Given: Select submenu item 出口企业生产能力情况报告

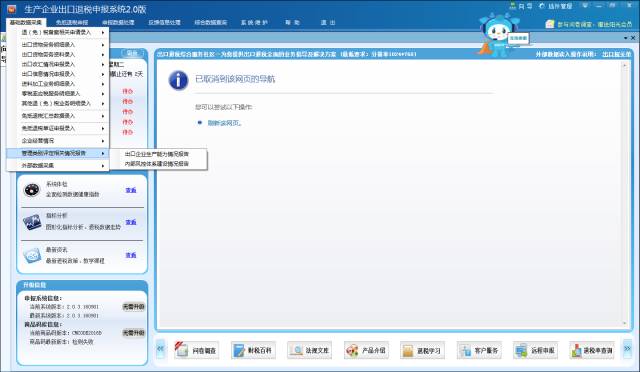Looking at the screenshot, I should point(157,154).
